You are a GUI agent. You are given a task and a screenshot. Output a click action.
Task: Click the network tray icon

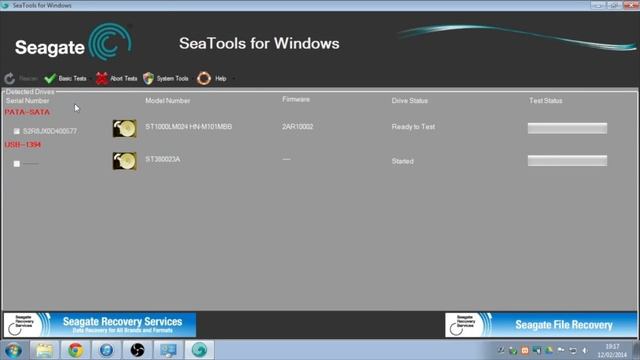point(573,350)
